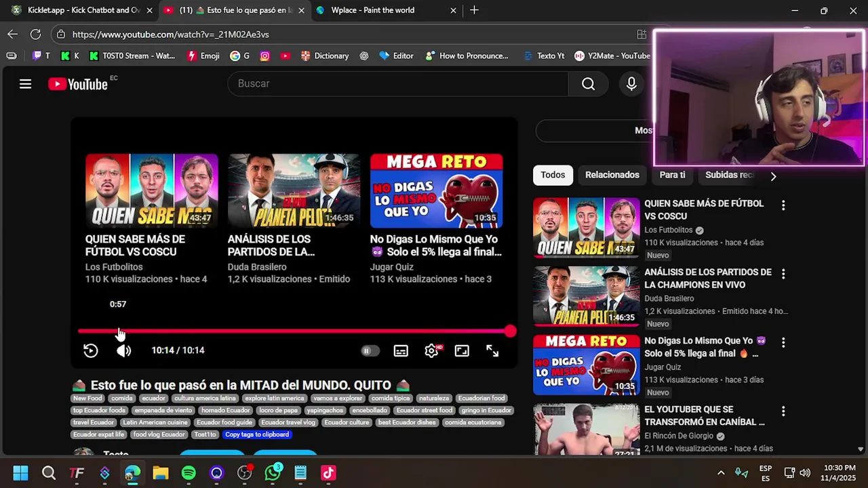Select the Subidas recientes filter chip

729,175
